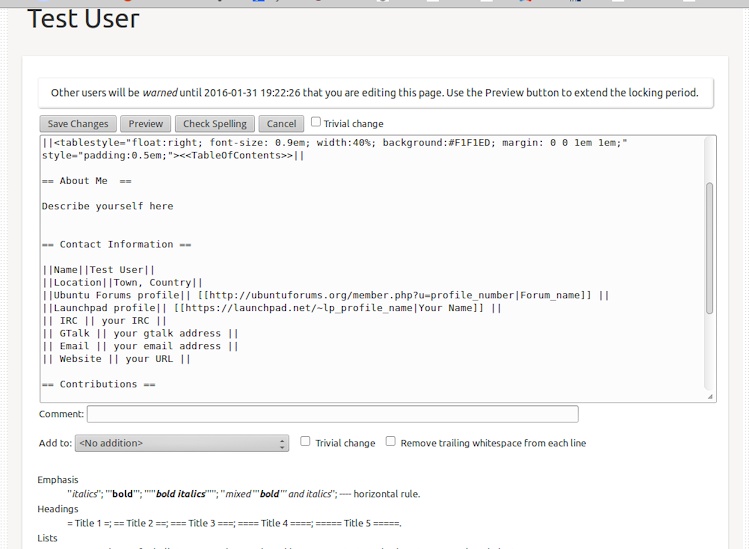749x549 pixels.
Task: Cancel the page edit
Action: (x=281, y=124)
